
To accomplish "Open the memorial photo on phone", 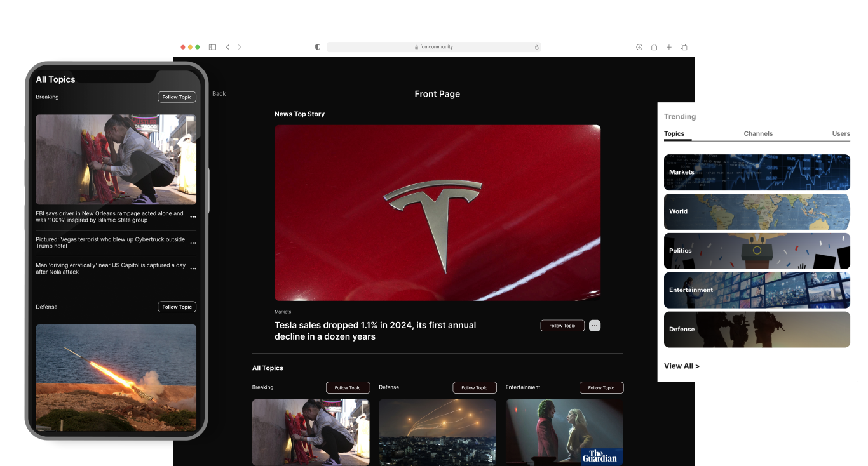I will point(116,159).
